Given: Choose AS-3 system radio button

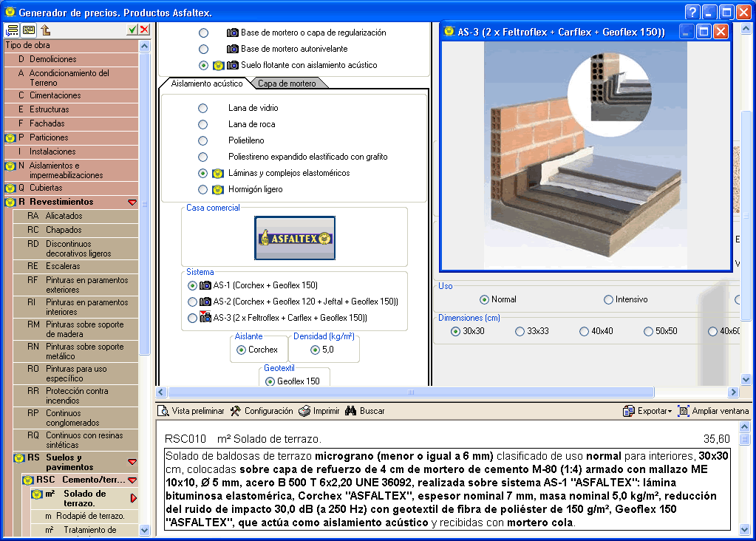Looking at the screenshot, I should pos(192,318).
